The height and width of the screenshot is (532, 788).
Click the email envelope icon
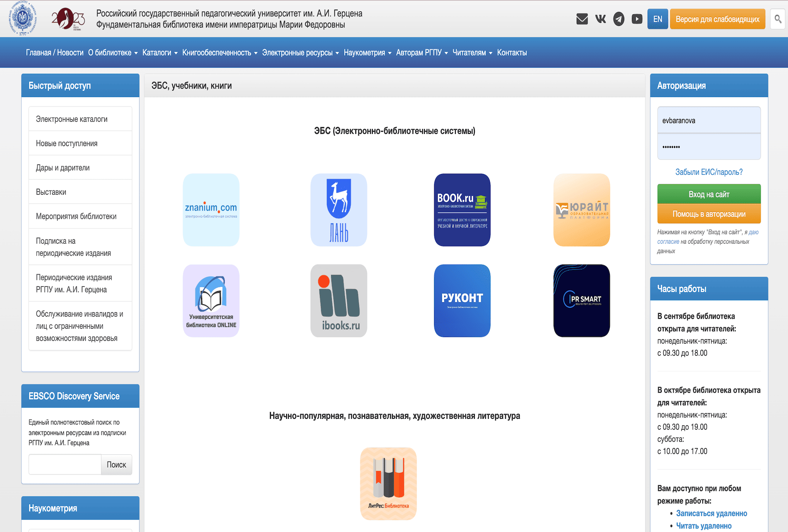click(x=582, y=19)
